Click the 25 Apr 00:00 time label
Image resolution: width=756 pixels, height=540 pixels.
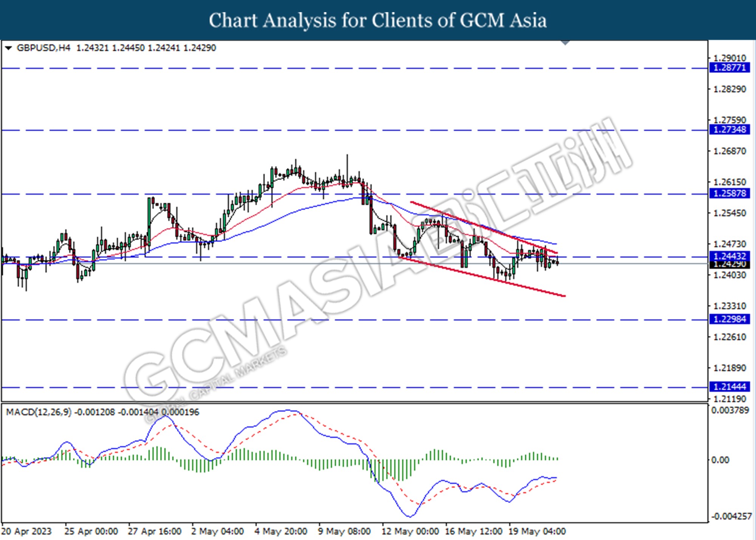click(91, 532)
